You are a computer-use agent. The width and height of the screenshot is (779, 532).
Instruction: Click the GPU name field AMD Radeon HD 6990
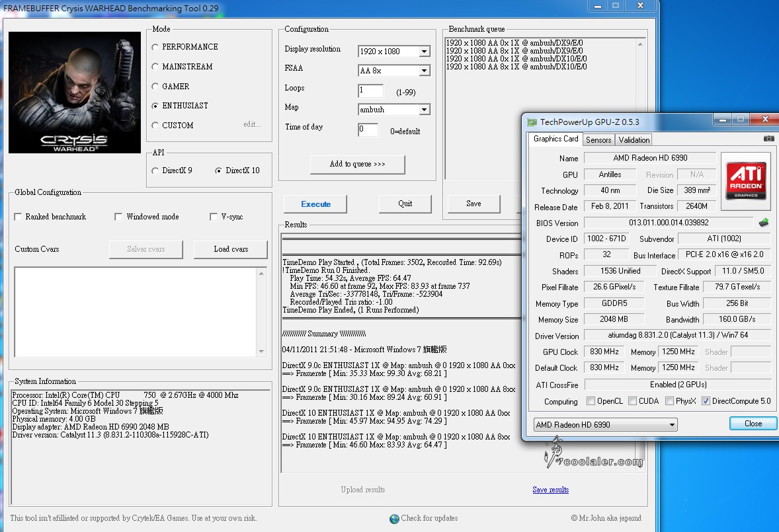650,158
